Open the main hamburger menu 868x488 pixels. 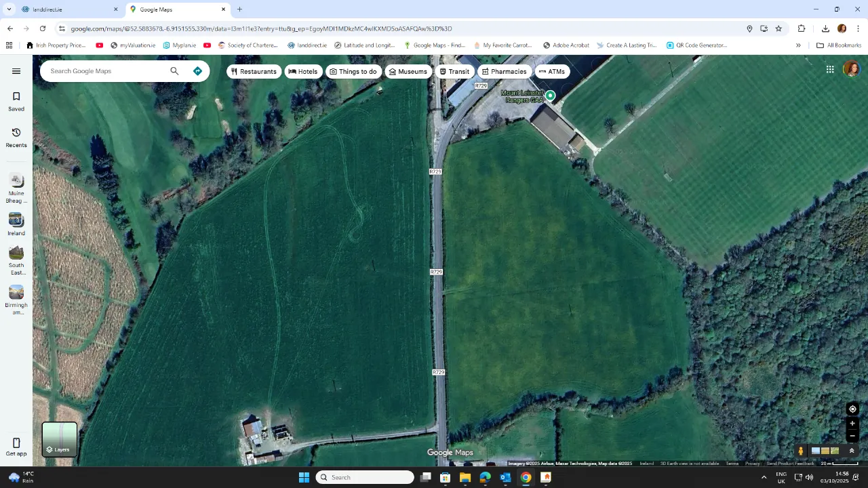point(16,70)
